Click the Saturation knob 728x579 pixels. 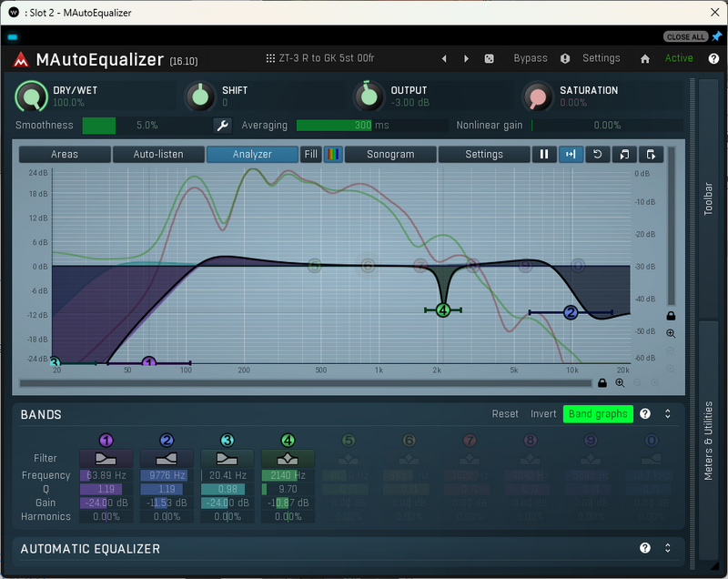(538, 96)
